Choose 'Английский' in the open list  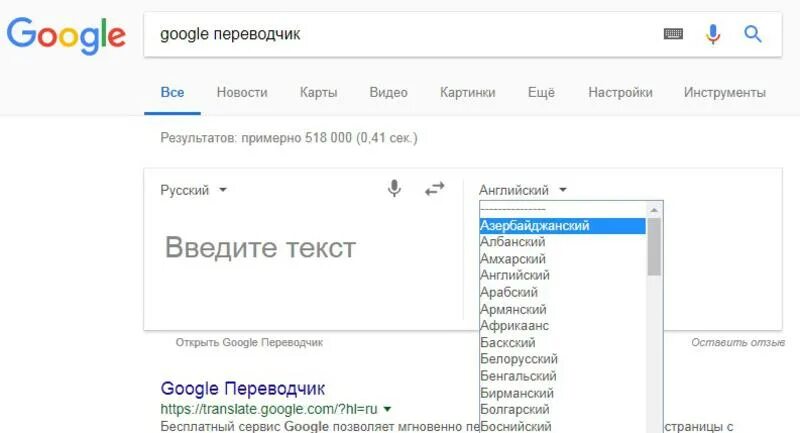tap(562, 275)
